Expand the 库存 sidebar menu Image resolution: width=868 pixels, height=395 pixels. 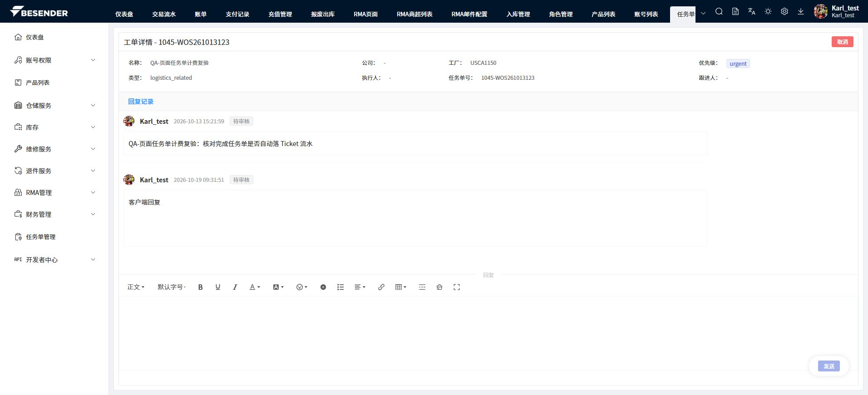pos(54,127)
